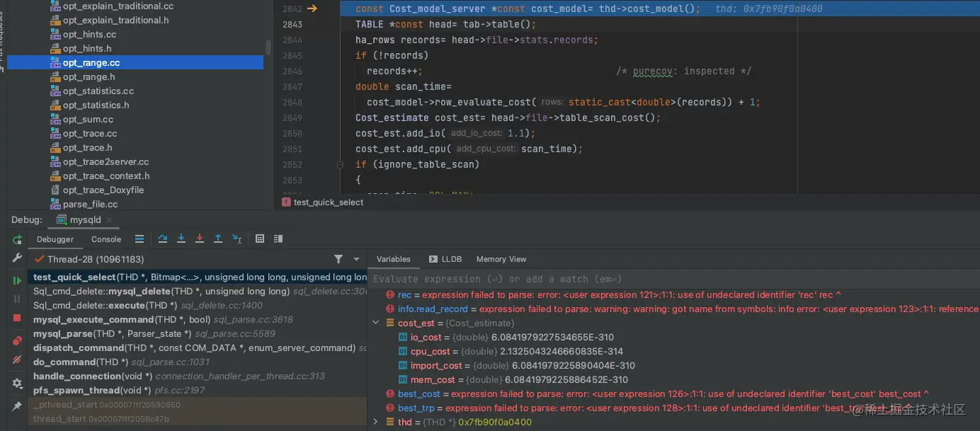Image resolution: width=980 pixels, height=431 pixels.
Task: Open the Variables tab
Action: click(x=394, y=259)
